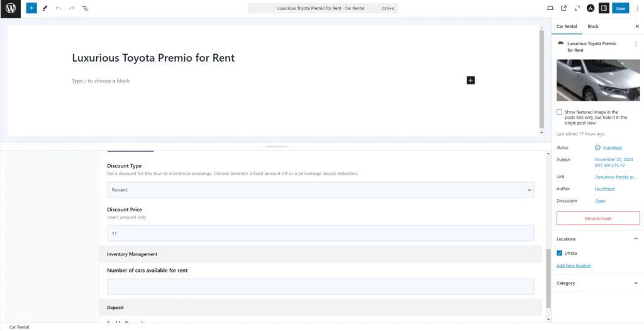
Task: Click the meta box area scrollbar
Action: pos(548,278)
